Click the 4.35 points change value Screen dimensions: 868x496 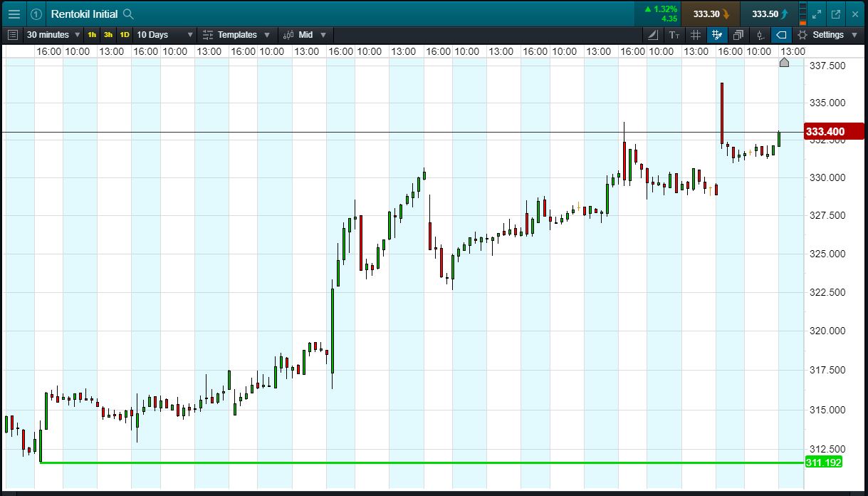[669, 19]
